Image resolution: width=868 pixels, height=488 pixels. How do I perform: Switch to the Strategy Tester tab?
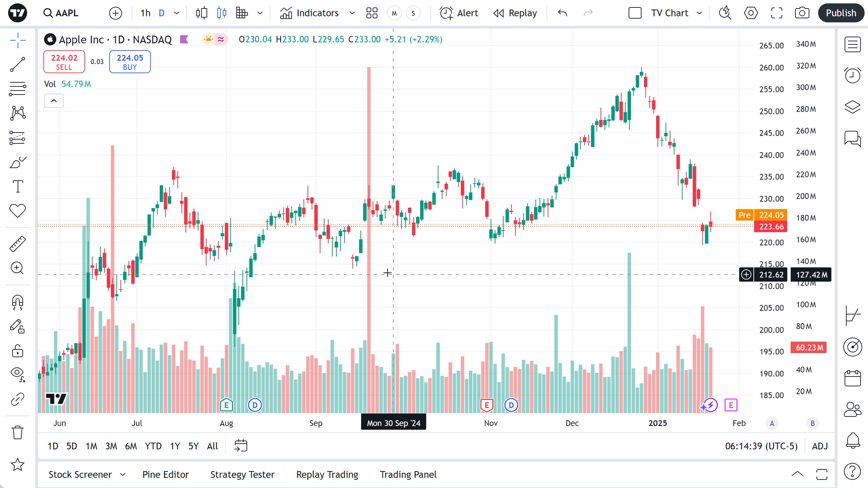tap(242, 474)
